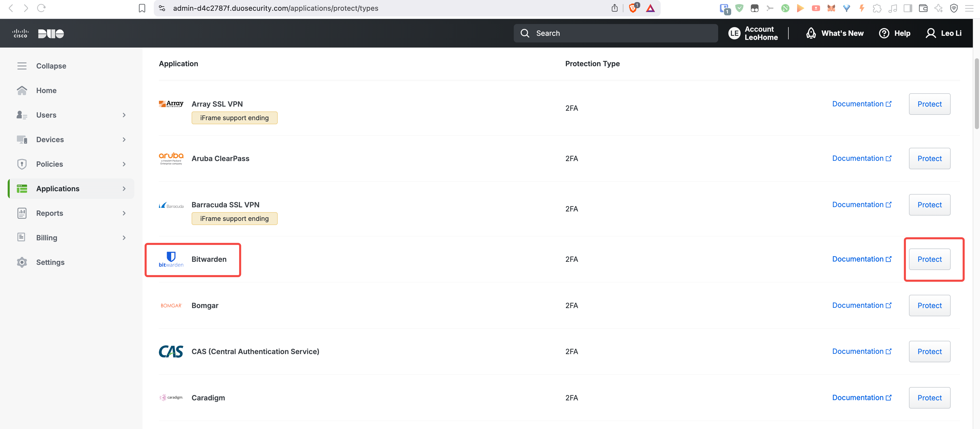
Task: Click the search magnifier icon
Action: (x=525, y=33)
